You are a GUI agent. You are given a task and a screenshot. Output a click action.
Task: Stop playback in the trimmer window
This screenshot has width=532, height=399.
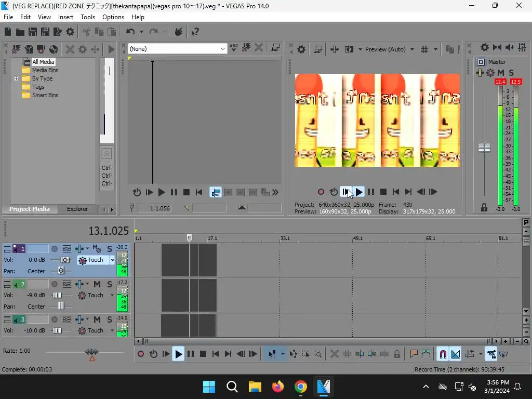point(187,192)
